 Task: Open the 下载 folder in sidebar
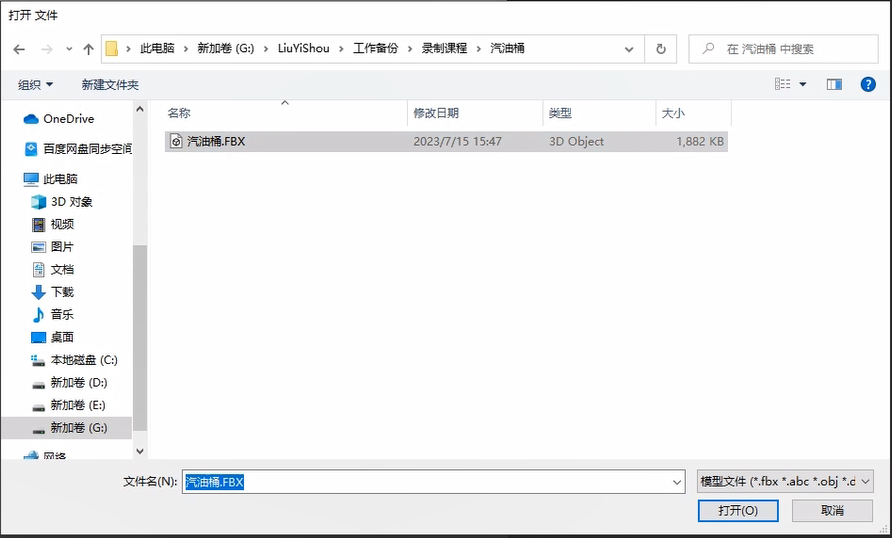coord(62,292)
